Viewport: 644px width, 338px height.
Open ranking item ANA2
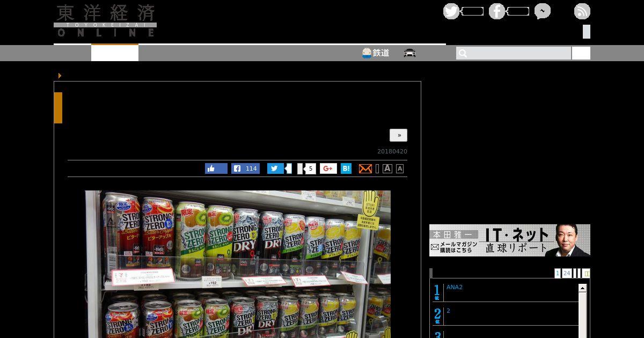click(455, 287)
